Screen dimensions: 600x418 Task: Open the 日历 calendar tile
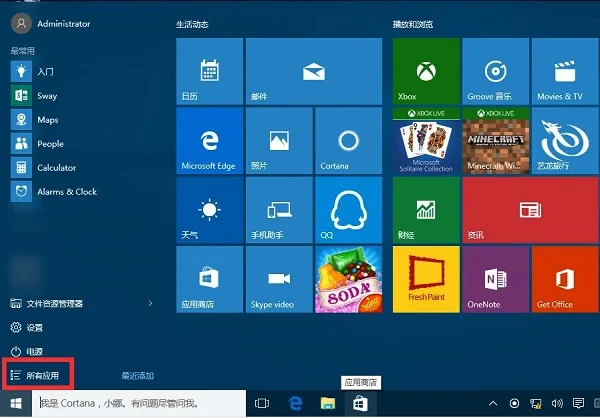pyautogui.click(x=209, y=71)
